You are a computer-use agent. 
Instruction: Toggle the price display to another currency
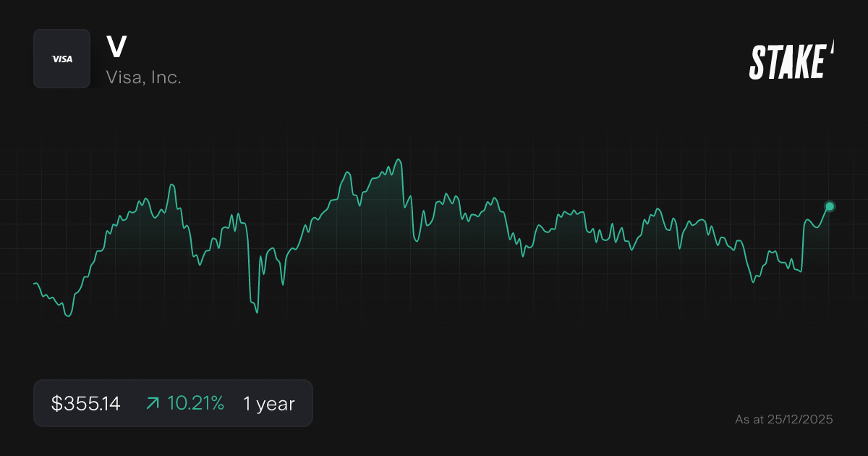point(85,403)
